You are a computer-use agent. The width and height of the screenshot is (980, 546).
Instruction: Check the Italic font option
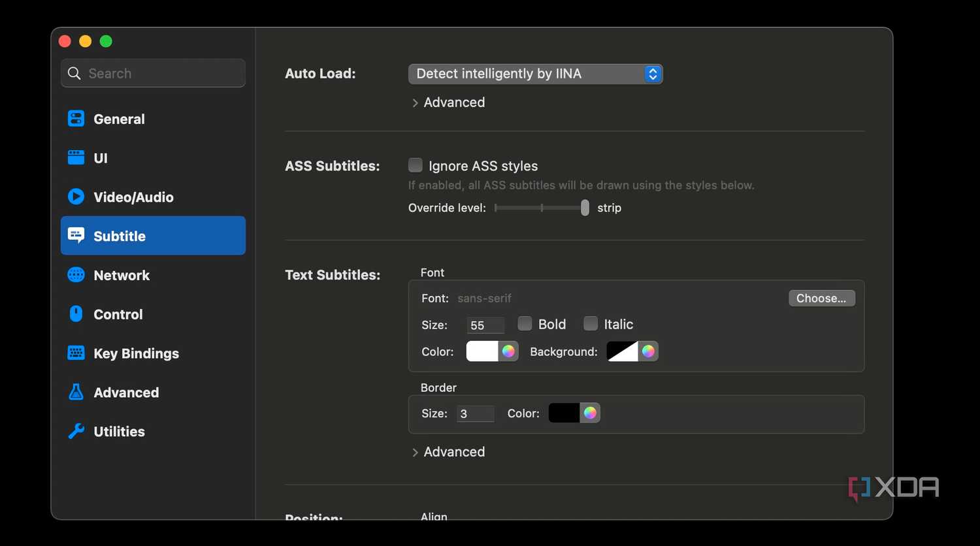click(x=591, y=323)
